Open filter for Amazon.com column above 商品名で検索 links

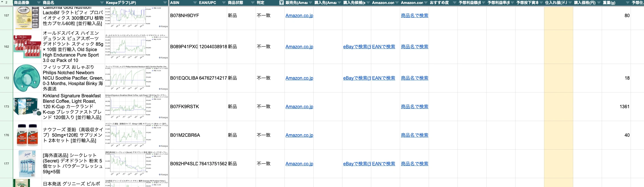[426, 3]
